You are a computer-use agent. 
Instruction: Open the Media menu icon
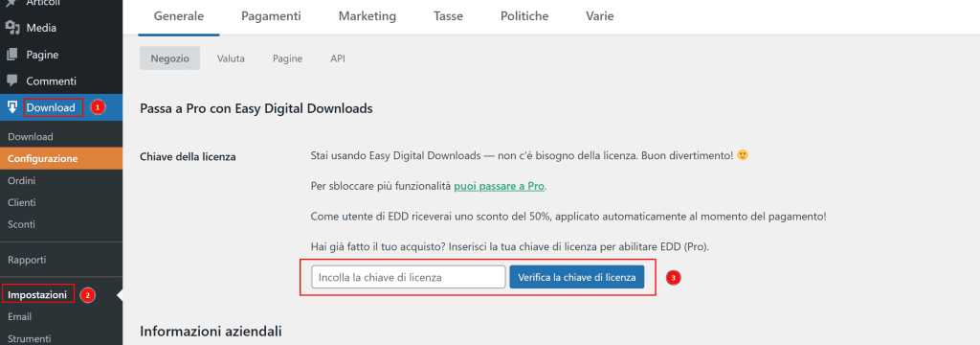(12, 28)
